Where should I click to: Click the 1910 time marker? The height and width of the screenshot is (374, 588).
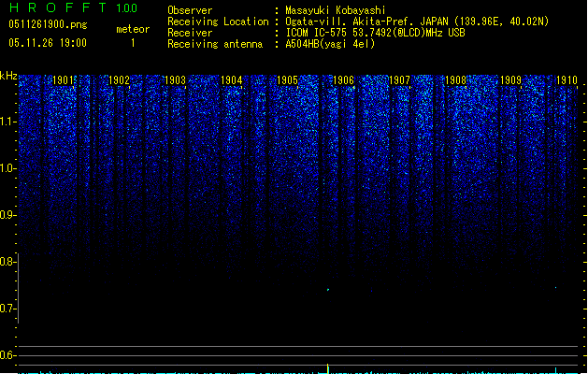566,81
